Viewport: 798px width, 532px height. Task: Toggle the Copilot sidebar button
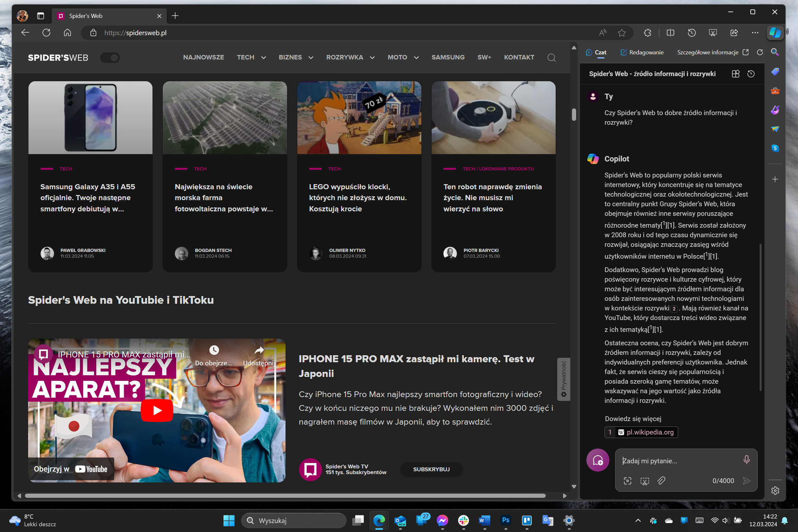[x=775, y=33]
